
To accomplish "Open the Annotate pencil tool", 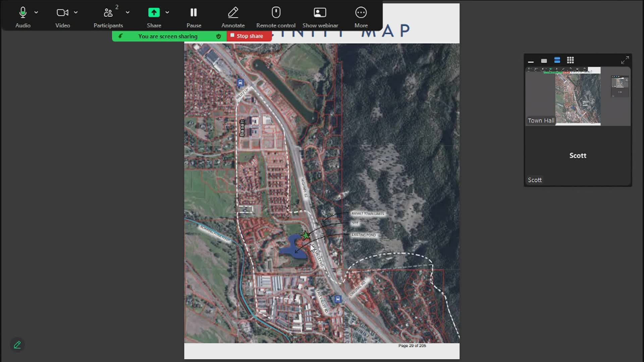I will click(x=233, y=12).
